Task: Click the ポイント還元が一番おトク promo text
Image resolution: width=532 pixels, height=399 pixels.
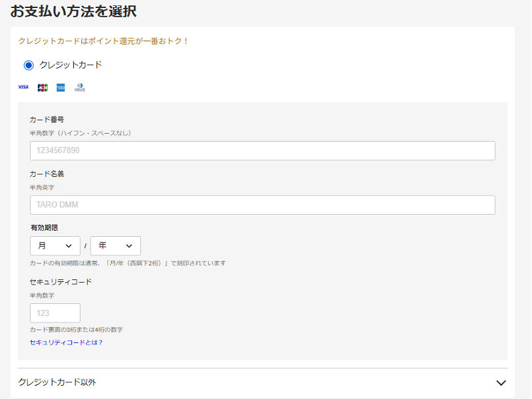Action: [103, 41]
